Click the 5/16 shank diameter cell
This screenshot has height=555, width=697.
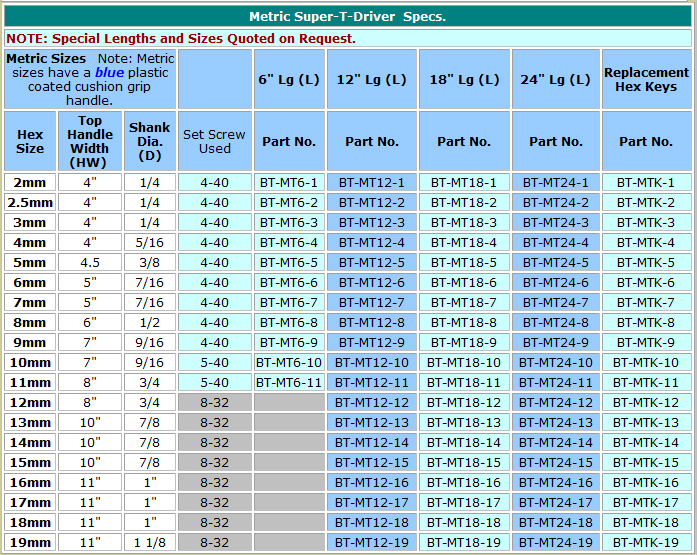150,242
